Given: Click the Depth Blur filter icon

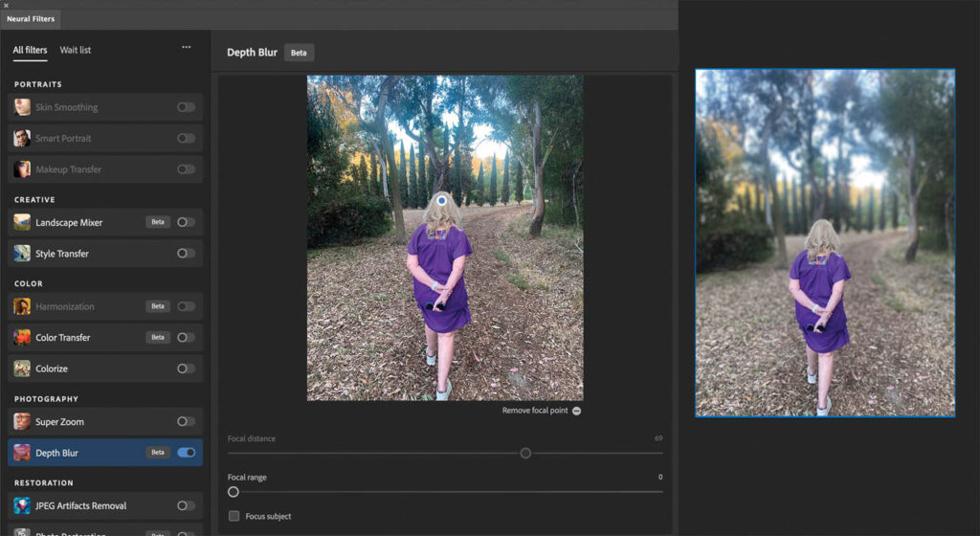Looking at the screenshot, I should 22,453.
